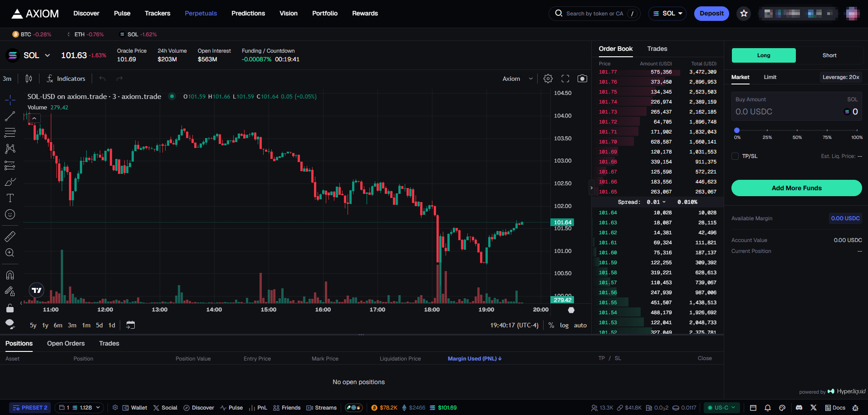Switch to the Trades tab in order book

[x=657, y=49]
